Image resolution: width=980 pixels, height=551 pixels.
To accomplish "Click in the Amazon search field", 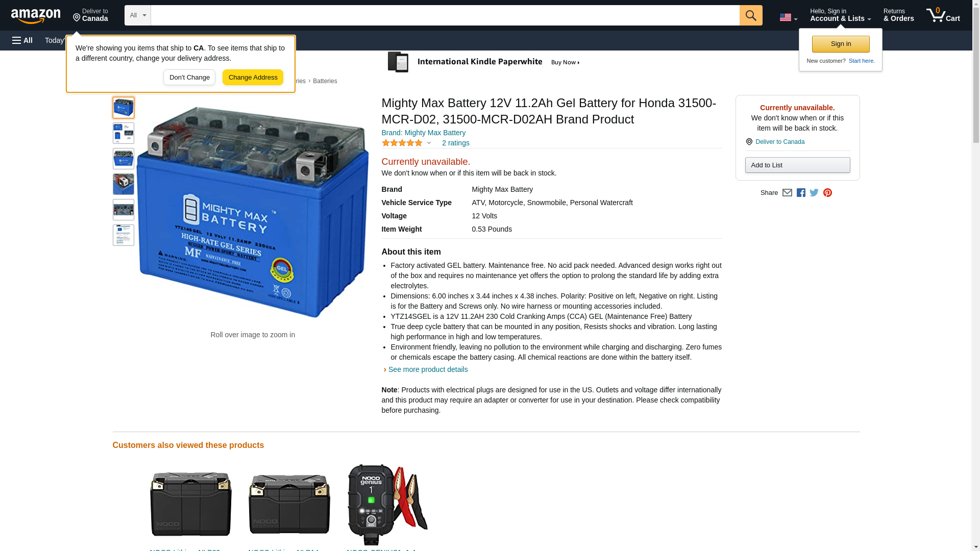I will (x=445, y=15).
